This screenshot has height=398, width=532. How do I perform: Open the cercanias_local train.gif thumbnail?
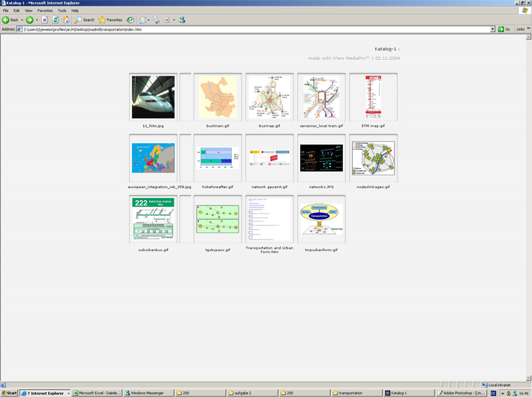pyautogui.click(x=322, y=97)
